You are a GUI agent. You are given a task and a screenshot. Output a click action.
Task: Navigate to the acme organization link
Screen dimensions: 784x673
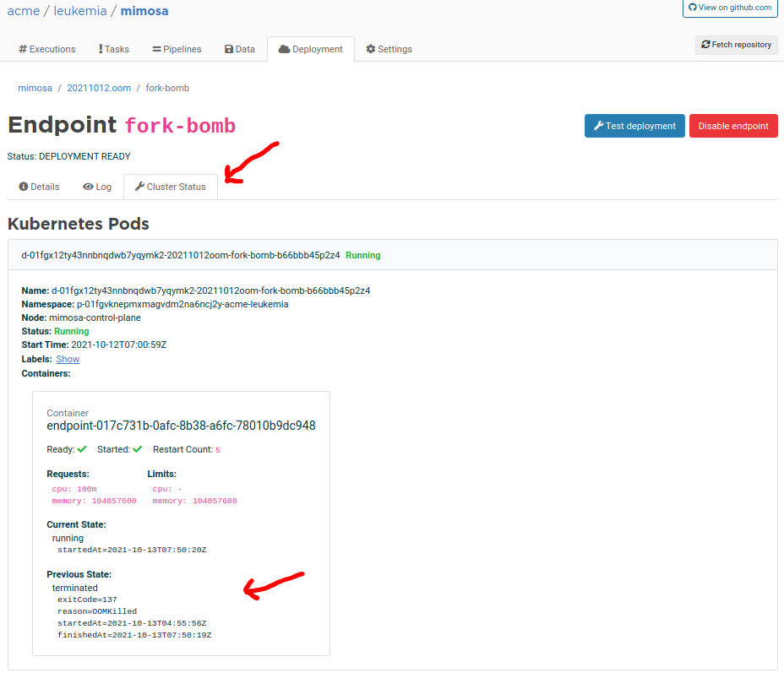point(24,11)
